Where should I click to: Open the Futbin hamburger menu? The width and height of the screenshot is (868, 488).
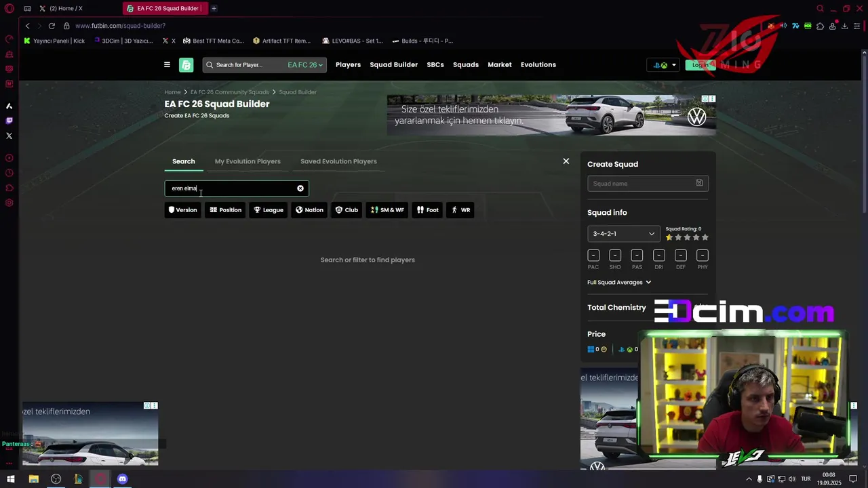[x=167, y=65]
